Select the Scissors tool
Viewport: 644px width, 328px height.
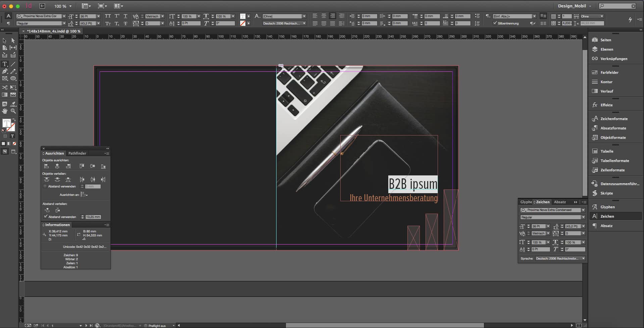5,88
